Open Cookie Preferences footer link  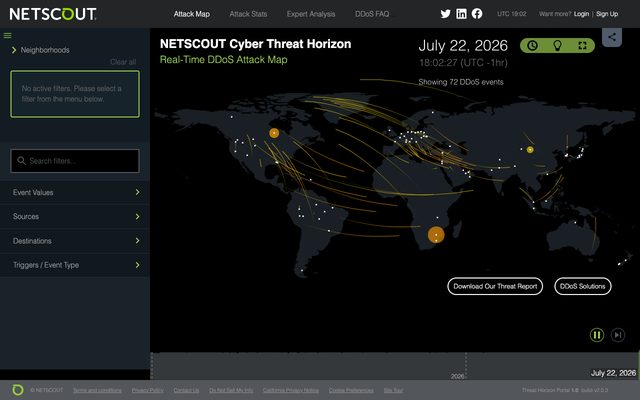tap(351, 390)
